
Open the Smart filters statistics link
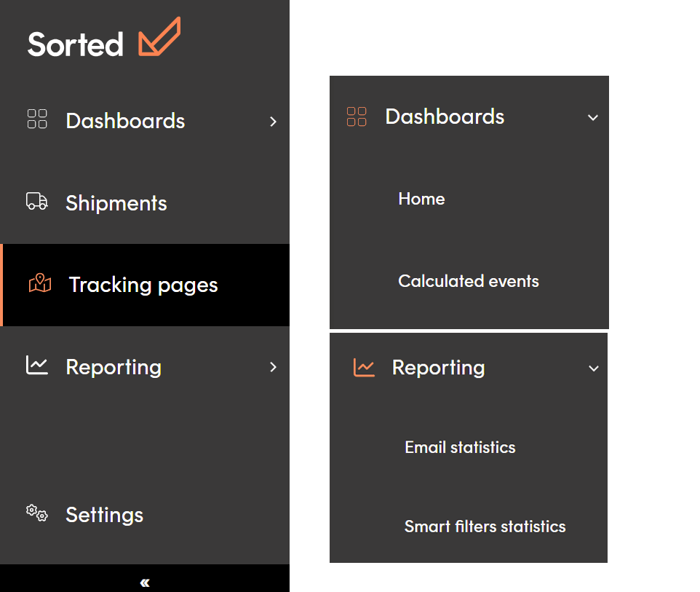[485, 526]
